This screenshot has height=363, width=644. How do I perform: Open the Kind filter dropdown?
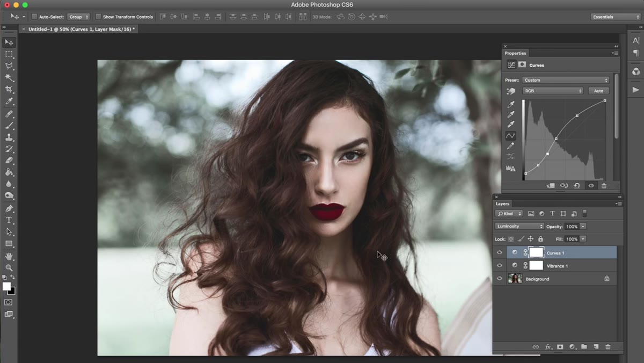tap(509, 214)
